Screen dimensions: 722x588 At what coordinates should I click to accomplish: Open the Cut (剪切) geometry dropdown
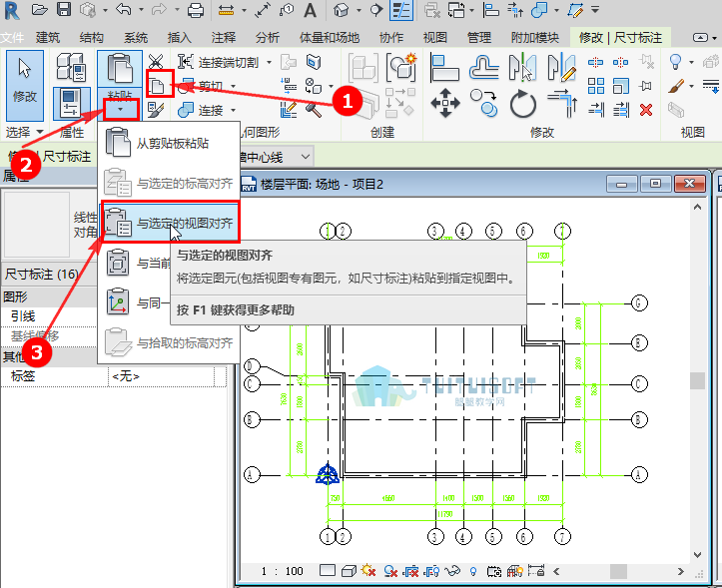233,86
